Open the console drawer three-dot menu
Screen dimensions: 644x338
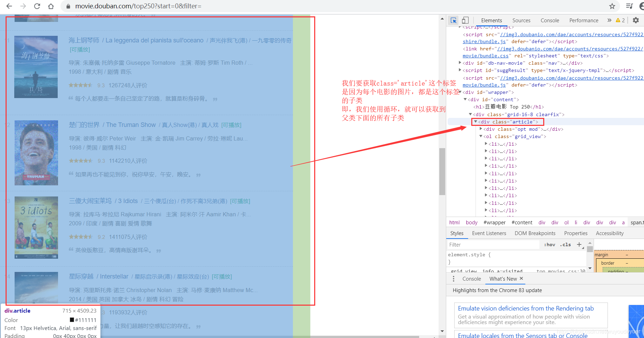point(454,279)
